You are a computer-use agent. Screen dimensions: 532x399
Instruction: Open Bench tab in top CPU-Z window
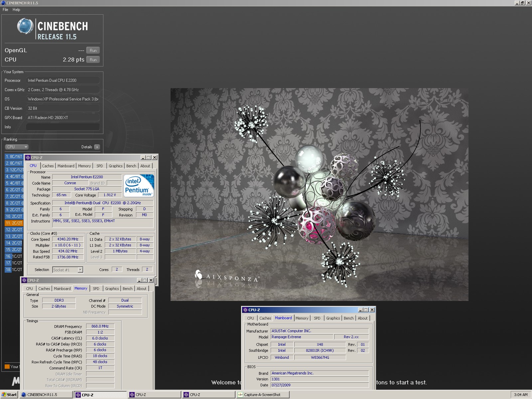tap(131, 166)
